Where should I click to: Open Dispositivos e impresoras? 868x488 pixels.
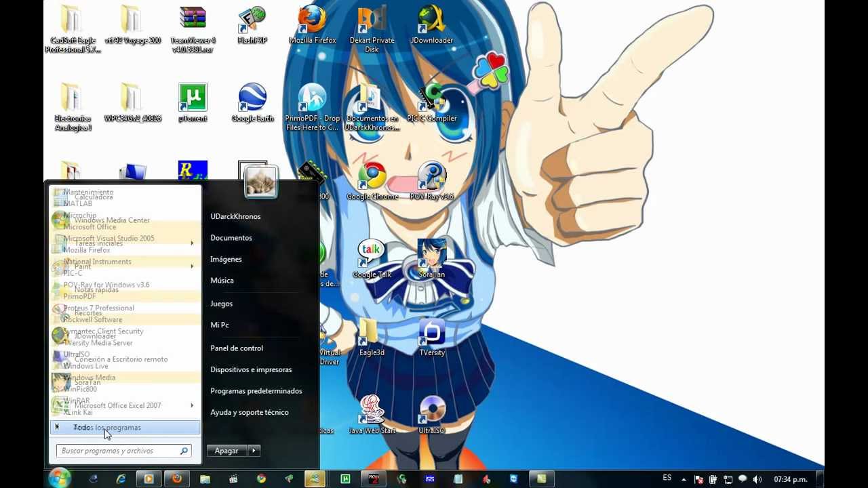pyautogui.click(x=251, y=369)
